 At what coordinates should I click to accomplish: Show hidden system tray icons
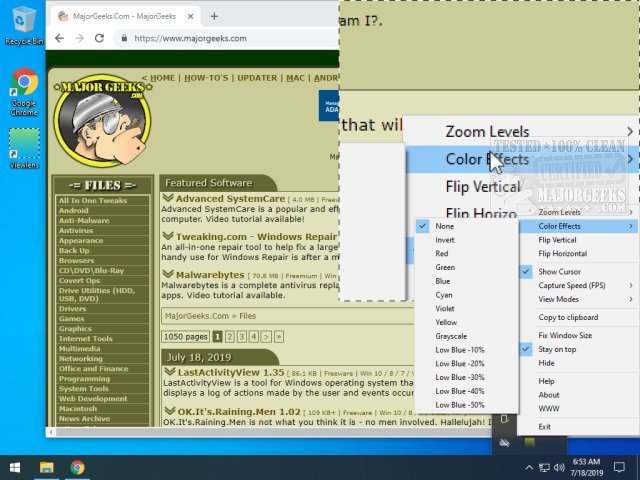529,467
